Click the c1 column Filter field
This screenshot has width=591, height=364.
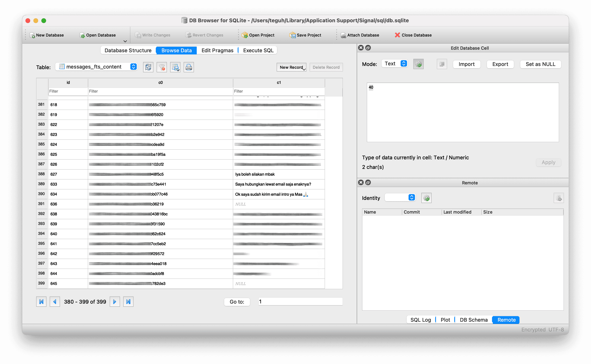[x=279, y=91]
